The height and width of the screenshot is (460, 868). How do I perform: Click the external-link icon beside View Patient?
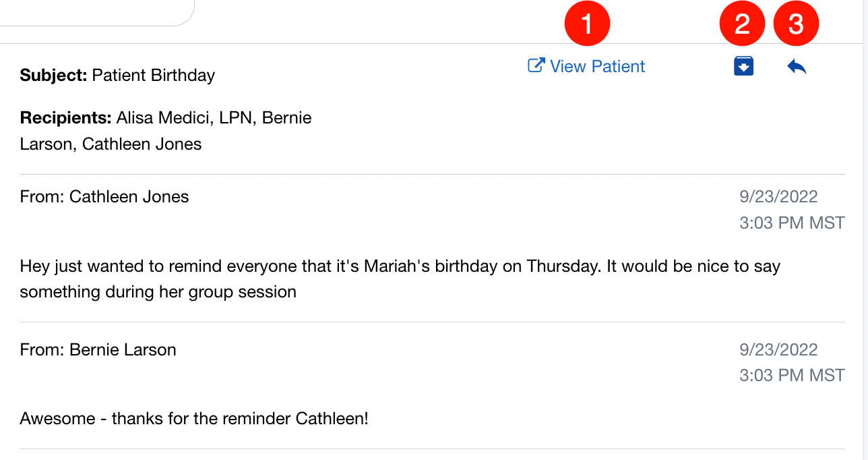pyautogui.click(x=536, y=65)
